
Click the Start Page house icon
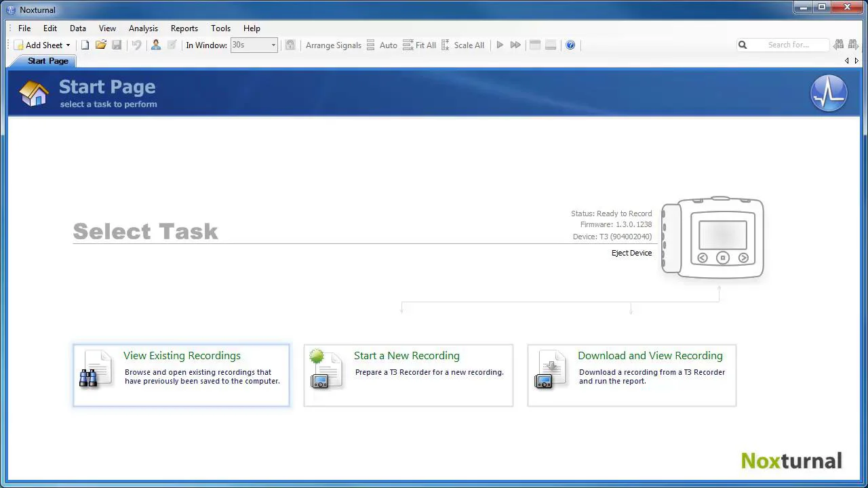pos(34,93)
